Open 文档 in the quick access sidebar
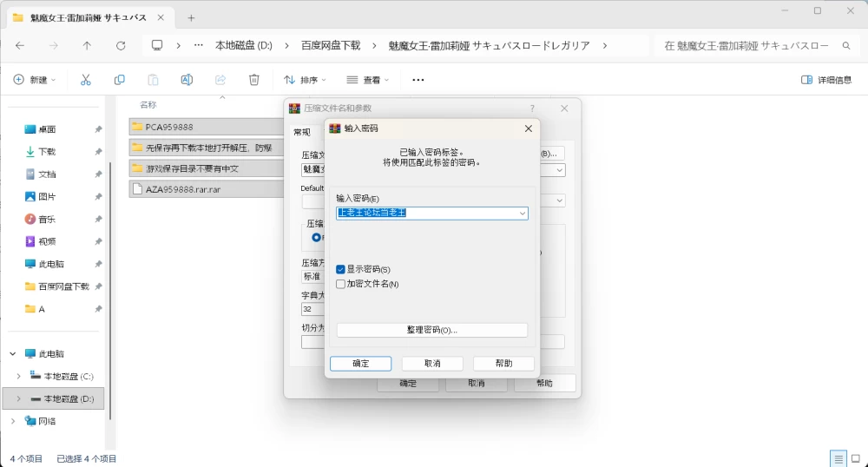Screen dimensions: 868x467 pos(47,174)
